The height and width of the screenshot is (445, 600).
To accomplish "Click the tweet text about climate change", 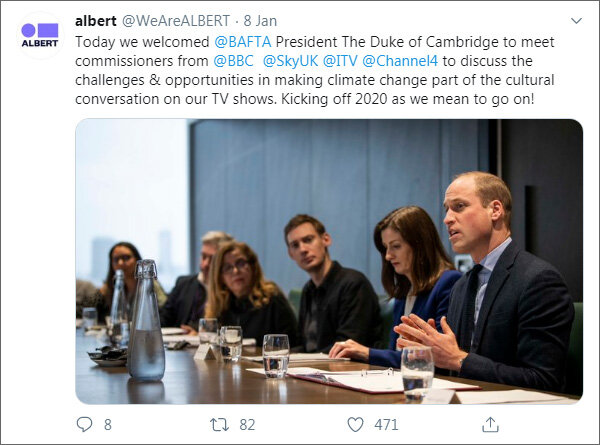I will coord(300,79).
